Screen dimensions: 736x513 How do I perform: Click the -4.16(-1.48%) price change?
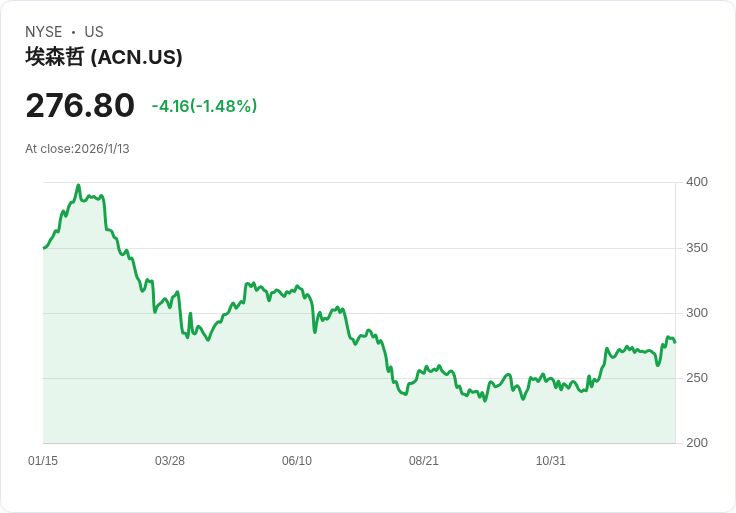coord(204,106)
